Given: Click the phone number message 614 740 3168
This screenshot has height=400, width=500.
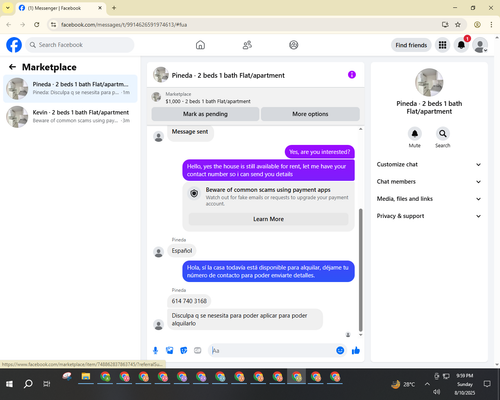Looking at the screenshot, I should pyautogui.click(x=189, y=301).
